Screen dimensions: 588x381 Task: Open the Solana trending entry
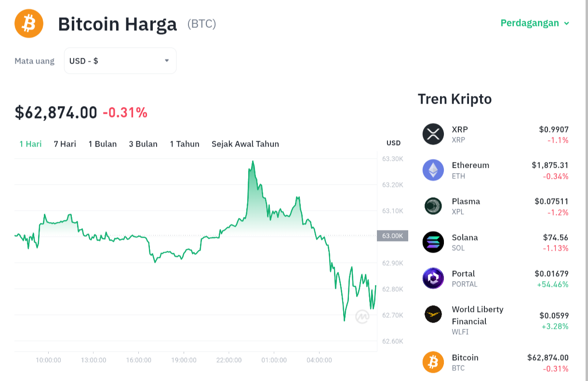pyautogui.click(x=495, y=242)
